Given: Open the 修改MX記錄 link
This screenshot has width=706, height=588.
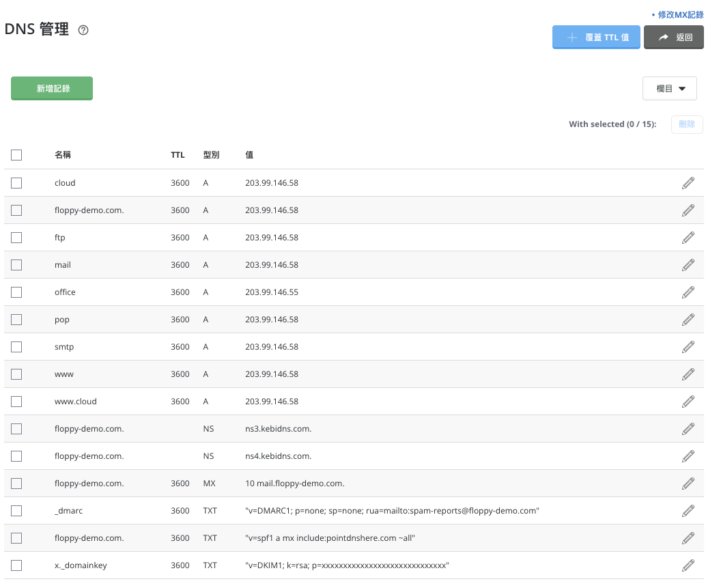Looking at the screenshot, I should click(680, 14).
